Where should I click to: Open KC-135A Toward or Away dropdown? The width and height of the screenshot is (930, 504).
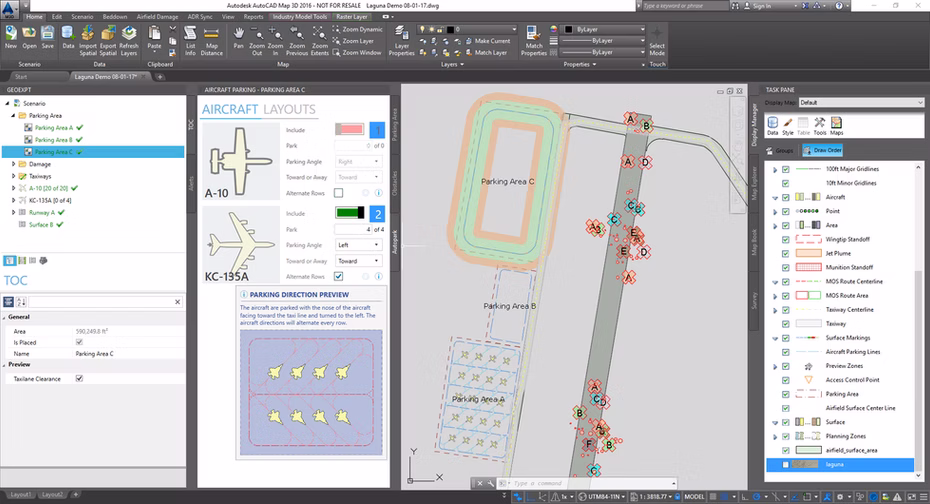coord(358,261)
